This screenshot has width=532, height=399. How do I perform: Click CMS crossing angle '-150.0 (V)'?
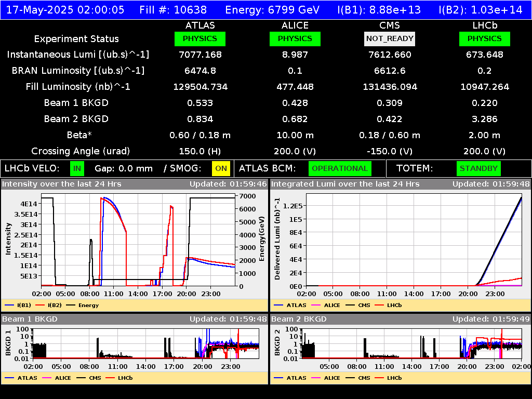tap(390, 151)
